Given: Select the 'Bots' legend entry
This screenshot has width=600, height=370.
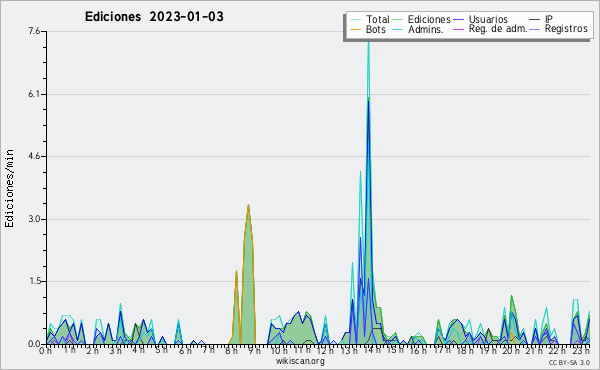Looking at the screenshot, I should pyautogui.click(x=376, y=29).
